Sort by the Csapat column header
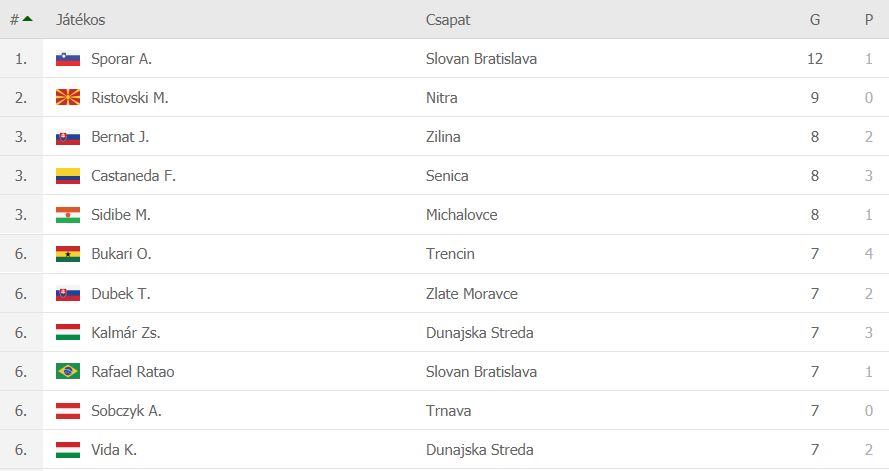Screen dimensions: 889x471 (448, 20)
